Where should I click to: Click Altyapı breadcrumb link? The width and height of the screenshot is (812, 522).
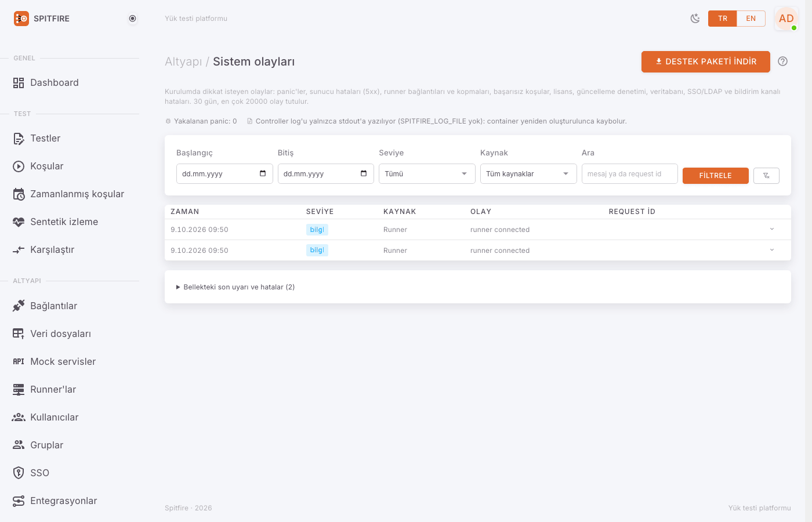pos(183,62)
